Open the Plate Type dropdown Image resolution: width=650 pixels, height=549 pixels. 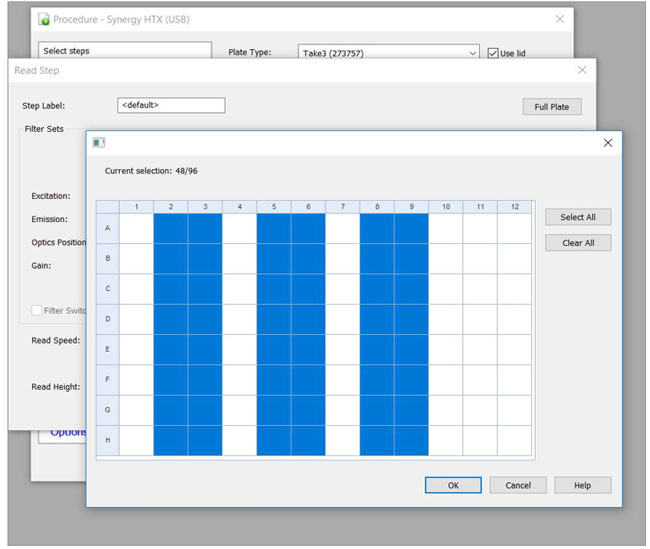(x=473, y=53)
